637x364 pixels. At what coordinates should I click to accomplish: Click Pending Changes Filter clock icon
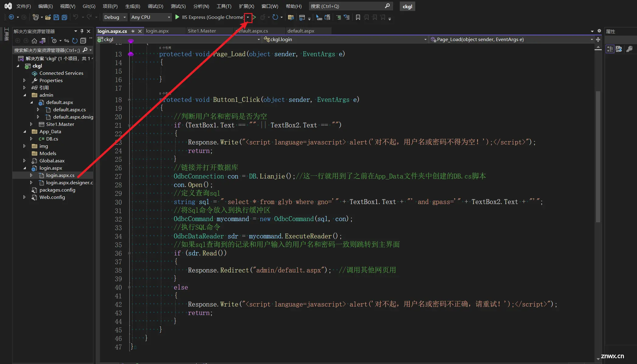tap(54, 40)
